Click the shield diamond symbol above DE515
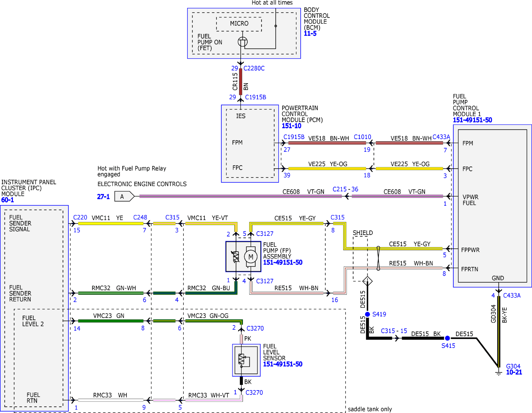This screenshot has width=532, height=413. click(367, 281)
